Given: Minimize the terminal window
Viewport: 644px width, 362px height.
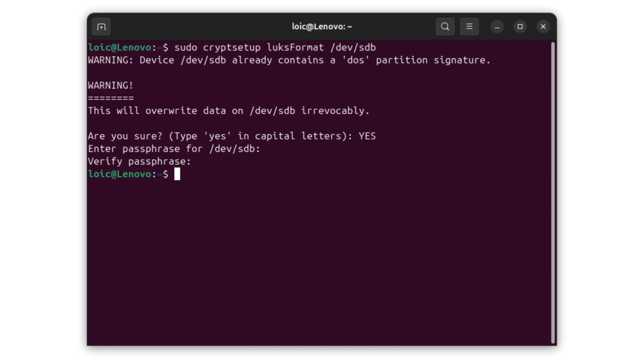Looking at the screenshot, I should pos(497,27).
